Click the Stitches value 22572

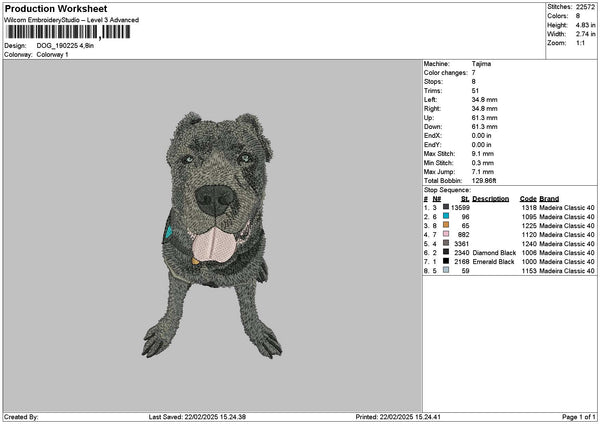tap(586, 7)
